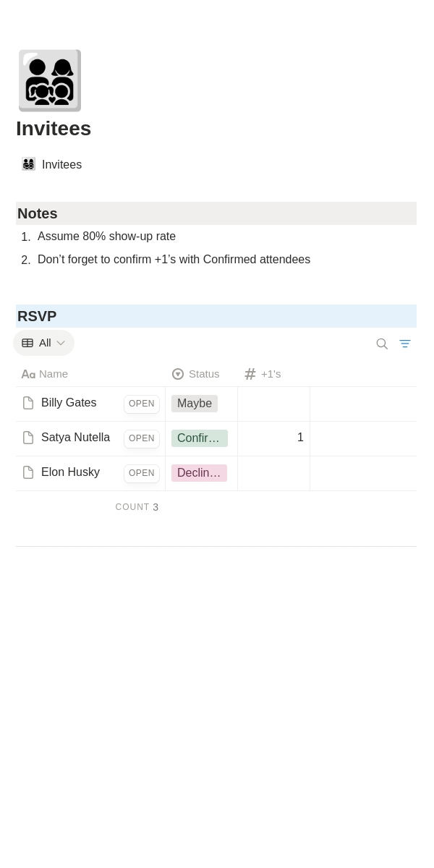Click the number sign +1's column icon

250,374
